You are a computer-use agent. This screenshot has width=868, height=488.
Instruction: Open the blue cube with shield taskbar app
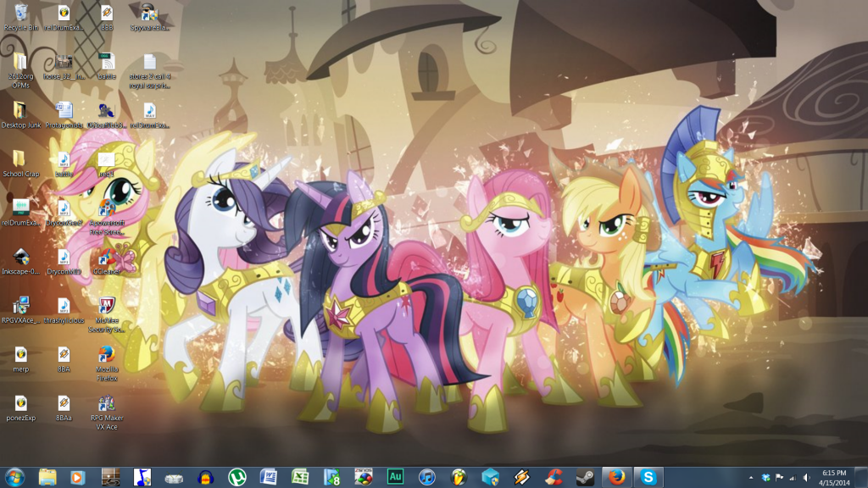point(490,477)
